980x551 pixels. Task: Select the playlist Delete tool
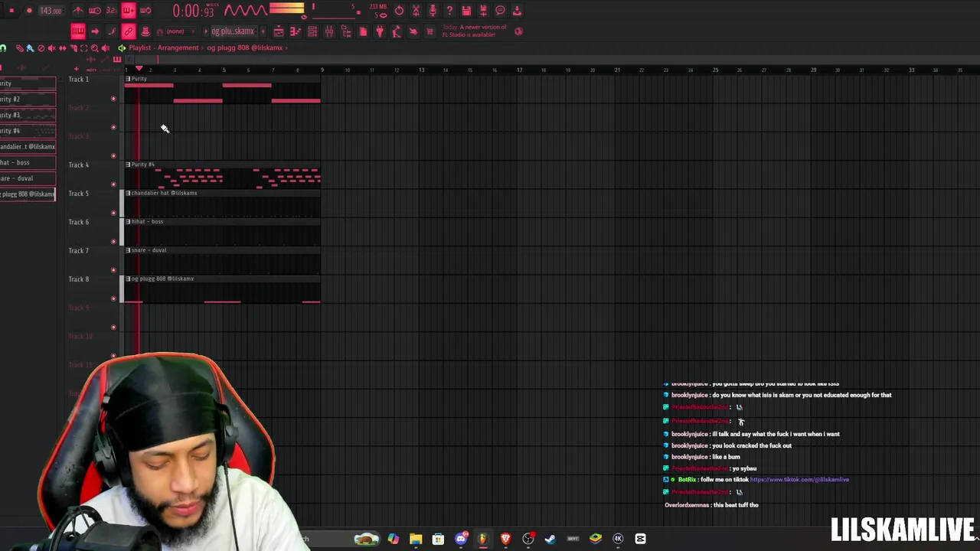pyautogui.click(x=41, y=48)
